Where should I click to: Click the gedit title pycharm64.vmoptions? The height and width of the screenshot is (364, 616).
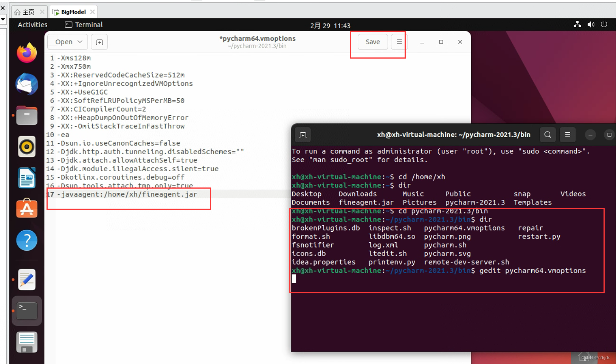pyautogui.click(x=257, y=39)
